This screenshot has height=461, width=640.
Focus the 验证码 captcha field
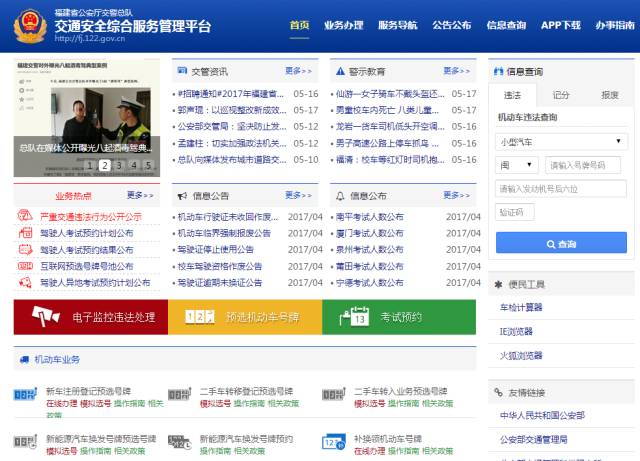pos(515,212)
